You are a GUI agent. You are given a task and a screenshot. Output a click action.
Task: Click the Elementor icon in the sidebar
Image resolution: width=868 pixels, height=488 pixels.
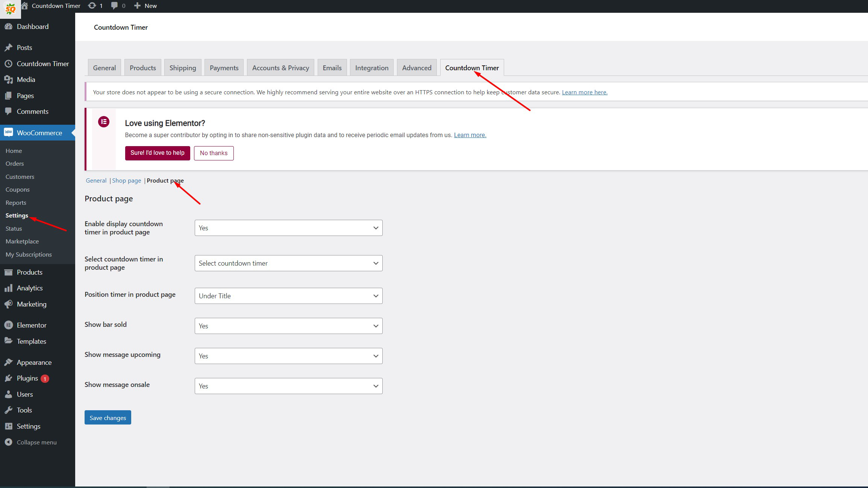tap(8, 325)
